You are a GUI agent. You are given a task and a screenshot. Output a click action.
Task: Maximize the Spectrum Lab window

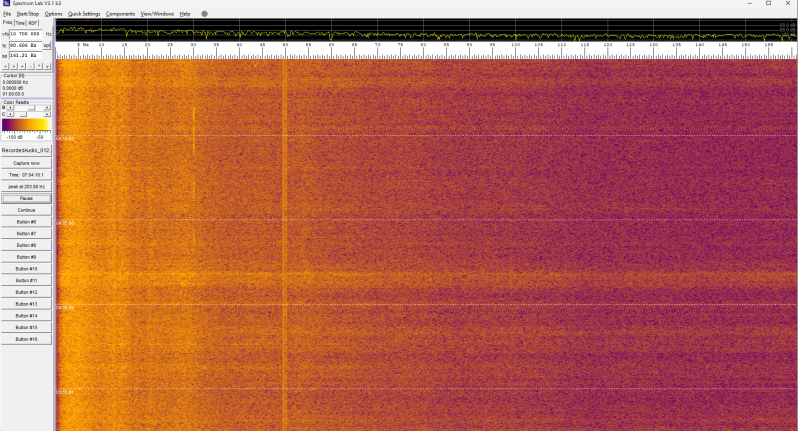coord(768,4)
